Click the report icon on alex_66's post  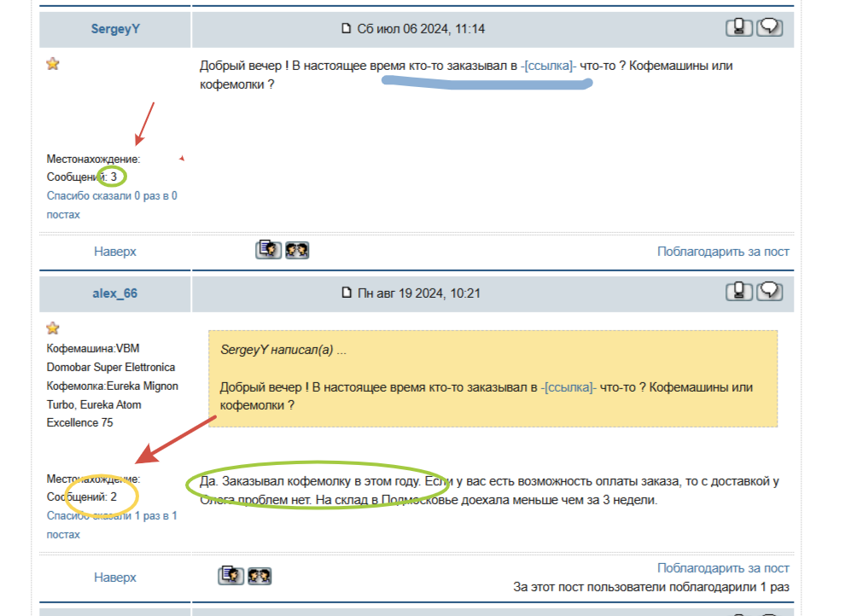pos(739,292)
